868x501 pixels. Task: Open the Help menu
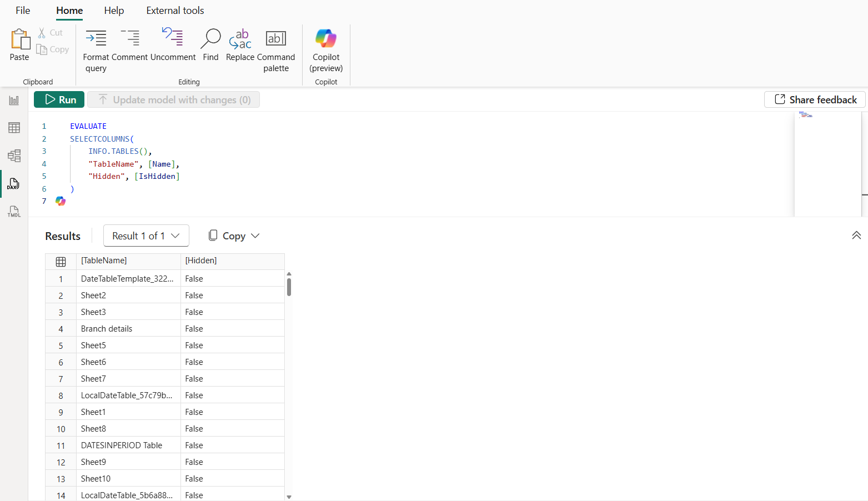coord(114,10)
